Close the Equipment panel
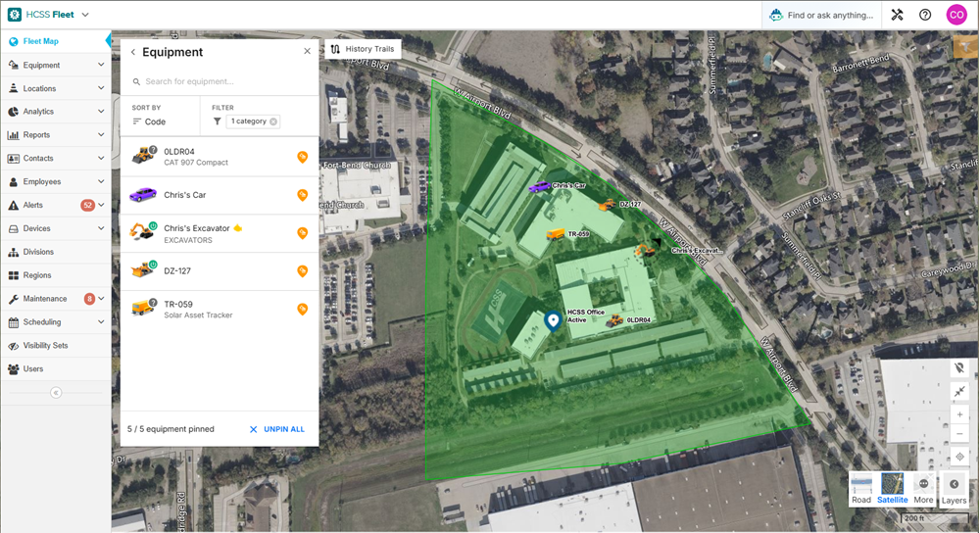The width and height of the screenshot is (980, 533). (307, 51)
